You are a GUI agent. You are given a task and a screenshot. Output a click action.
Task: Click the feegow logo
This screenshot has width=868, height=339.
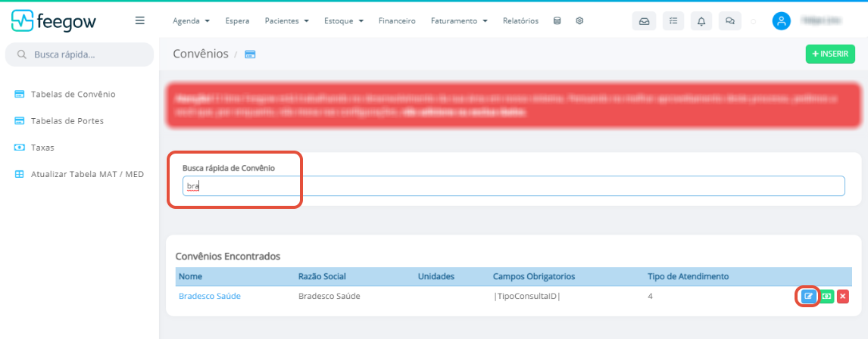54,21
